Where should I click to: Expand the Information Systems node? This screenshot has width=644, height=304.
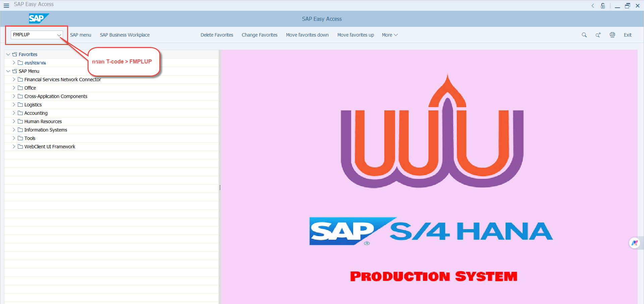(x=14, y=130)
